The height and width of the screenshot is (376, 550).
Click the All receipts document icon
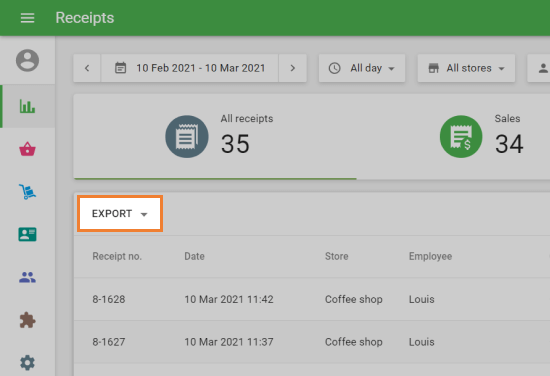coord(187,136)
